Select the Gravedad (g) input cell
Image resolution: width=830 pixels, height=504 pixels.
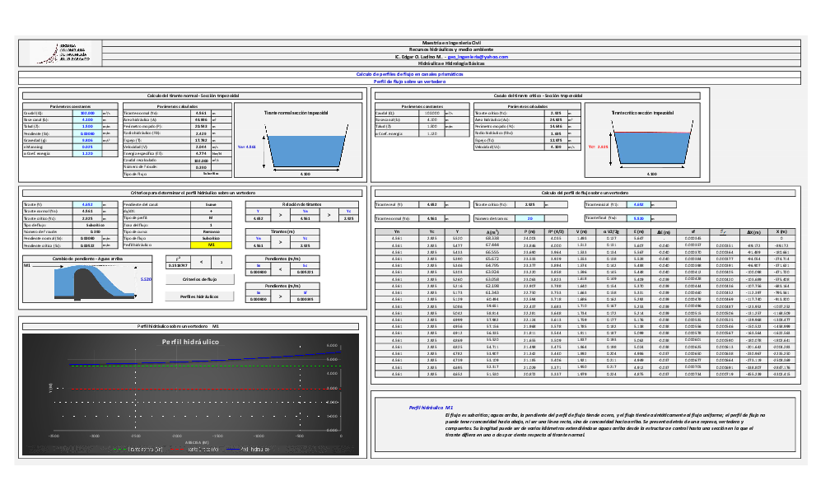click(x=87, y=140)
